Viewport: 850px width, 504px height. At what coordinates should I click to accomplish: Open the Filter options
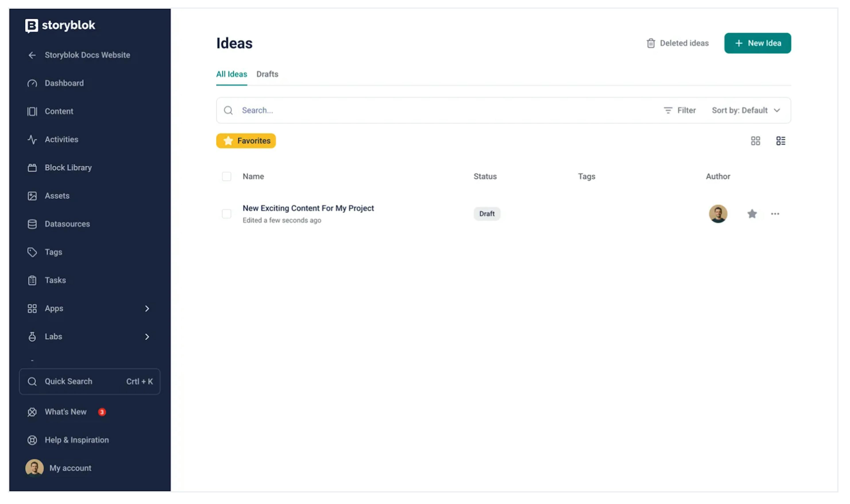coord(680,110)
